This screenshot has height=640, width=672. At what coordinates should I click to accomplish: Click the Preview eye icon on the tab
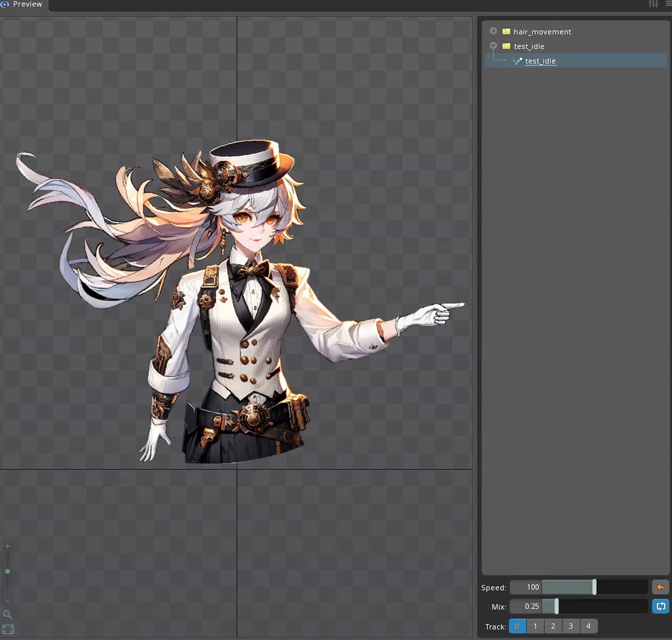coord(5,4)
